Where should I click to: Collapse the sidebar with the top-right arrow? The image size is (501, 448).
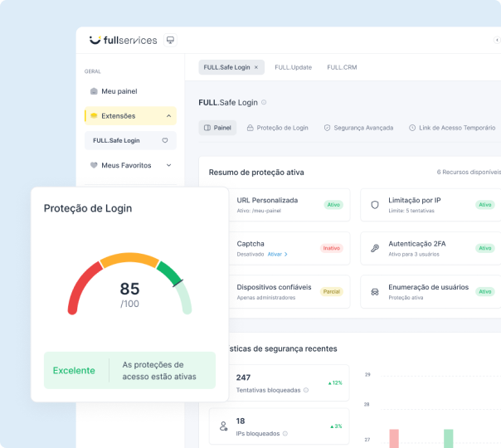497,40
